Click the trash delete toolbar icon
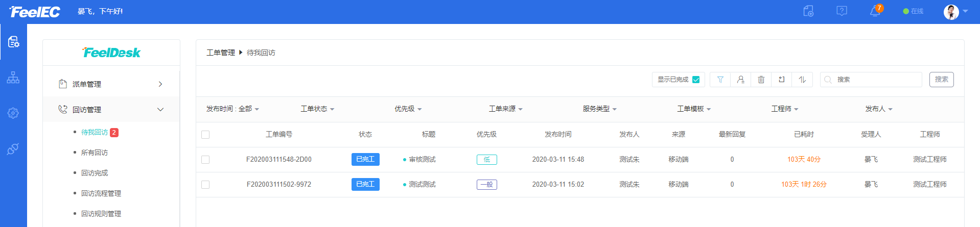The height and width of the screenshot is (227, 980). click(x=761, y=80)
